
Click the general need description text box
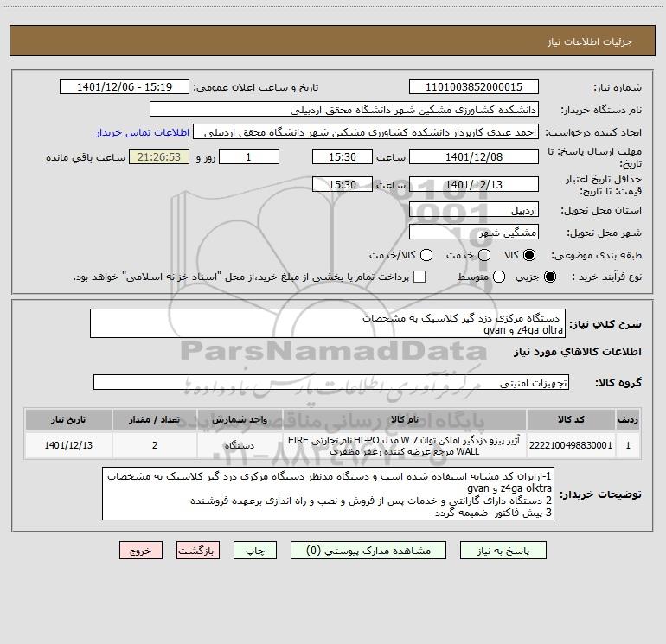click(x=328, y=323)
